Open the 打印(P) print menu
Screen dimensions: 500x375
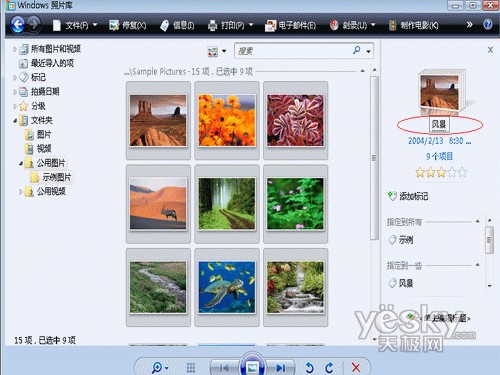230,25
